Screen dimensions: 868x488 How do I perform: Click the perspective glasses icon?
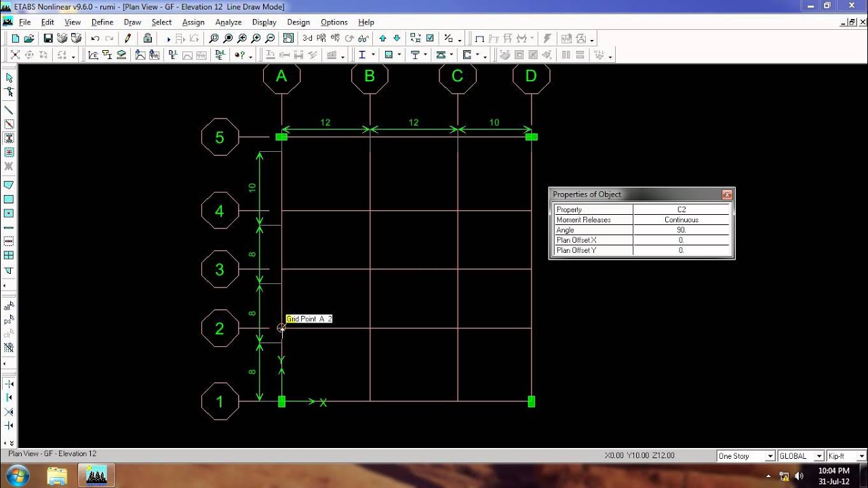(363, 39)
